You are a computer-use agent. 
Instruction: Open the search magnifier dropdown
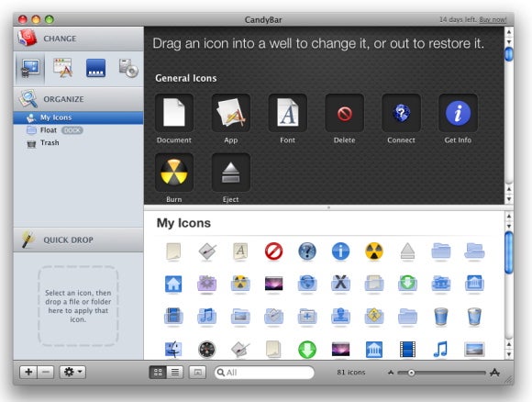[220, 373]
